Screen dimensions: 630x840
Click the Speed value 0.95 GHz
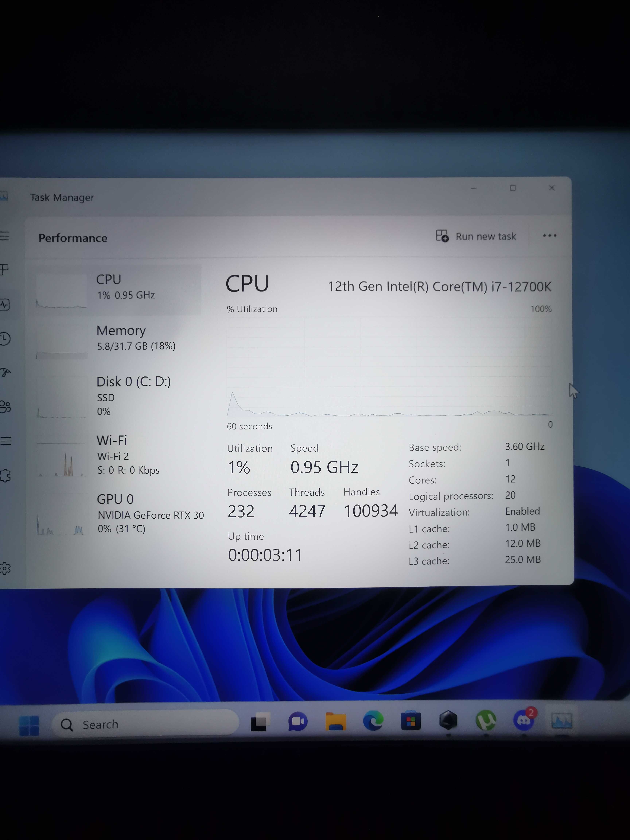coord(324,467)
